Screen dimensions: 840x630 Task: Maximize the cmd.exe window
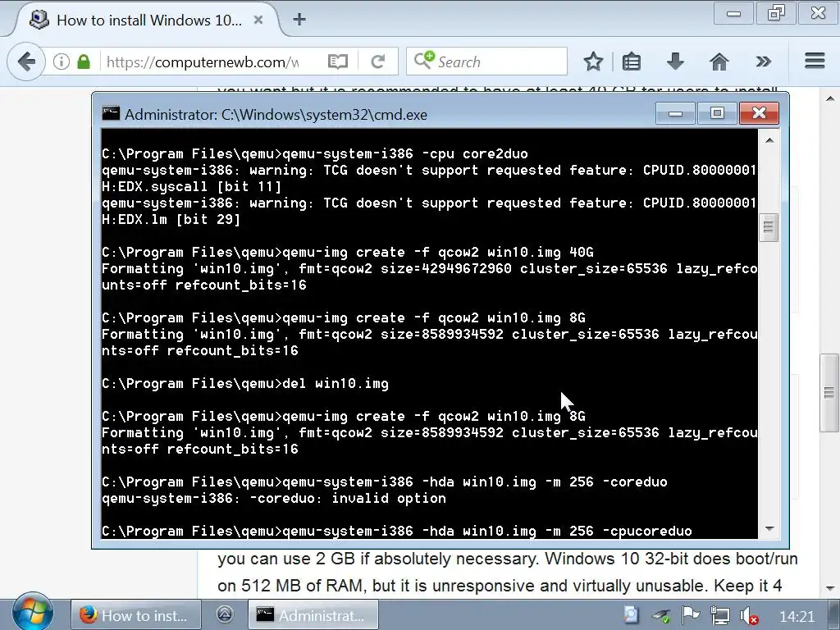717,113
